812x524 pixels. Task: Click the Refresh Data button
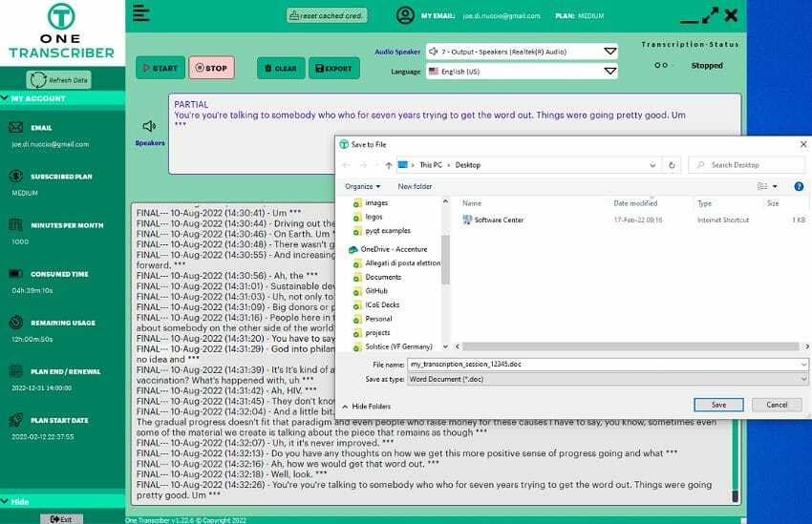(x=58, y=79)
